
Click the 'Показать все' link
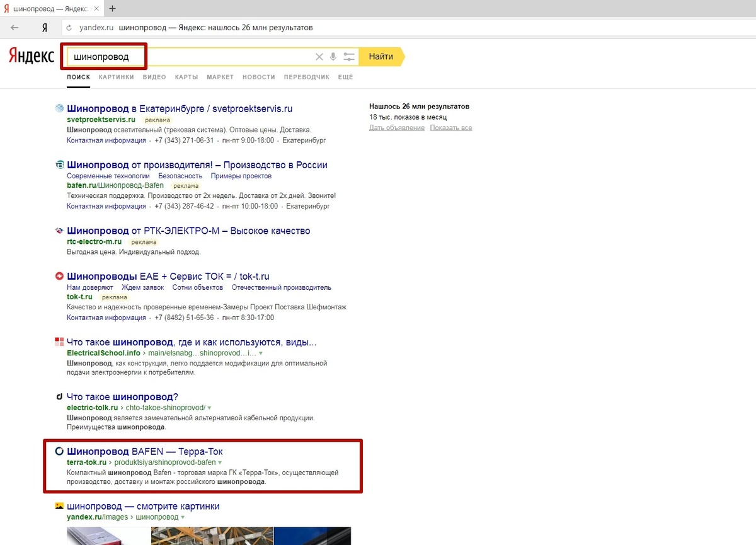(x=451, y=128)
